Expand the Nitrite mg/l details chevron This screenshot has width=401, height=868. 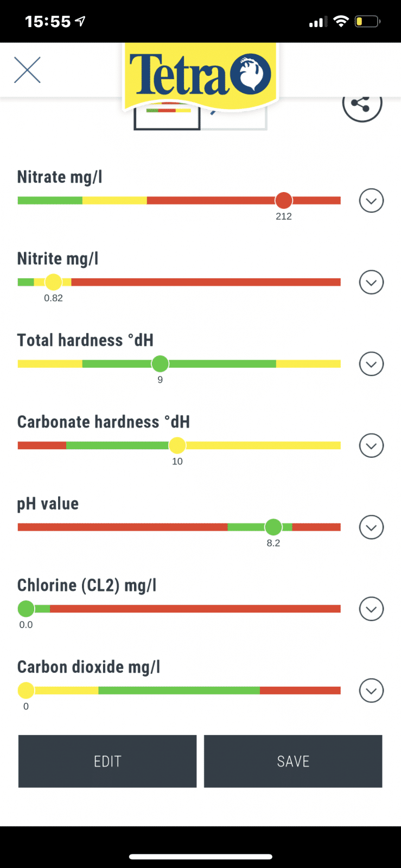(371, 282)
